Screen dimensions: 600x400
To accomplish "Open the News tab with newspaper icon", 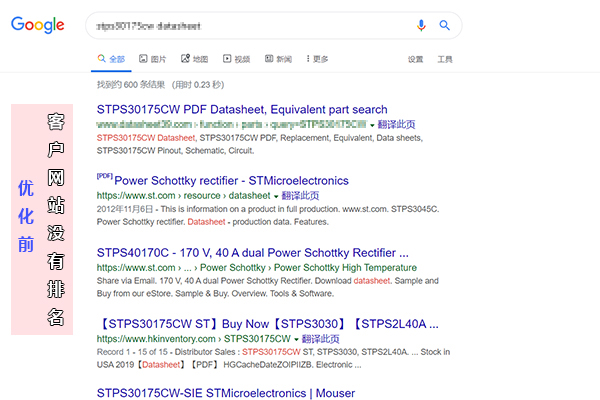I will (278, 59).
